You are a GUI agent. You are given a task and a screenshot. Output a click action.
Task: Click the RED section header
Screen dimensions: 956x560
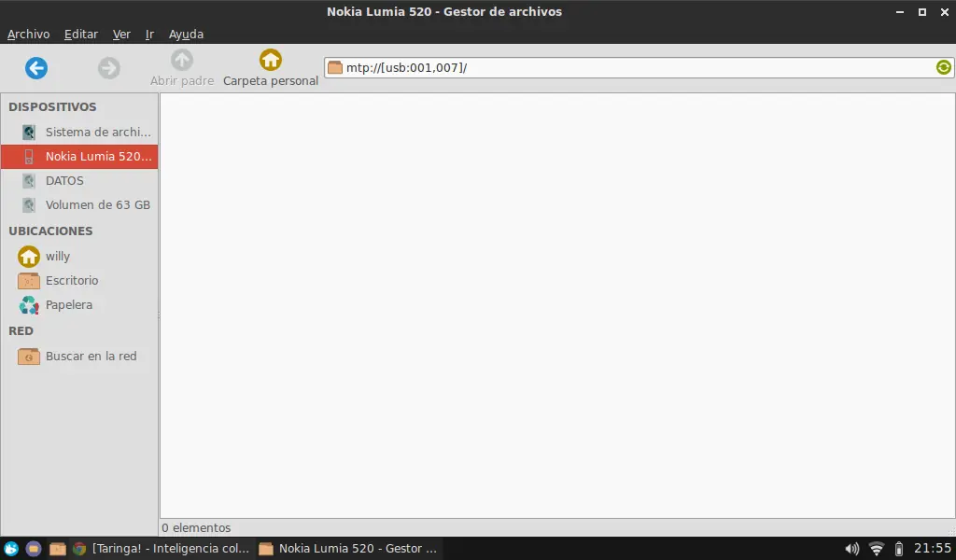click(x=21, y=331)
